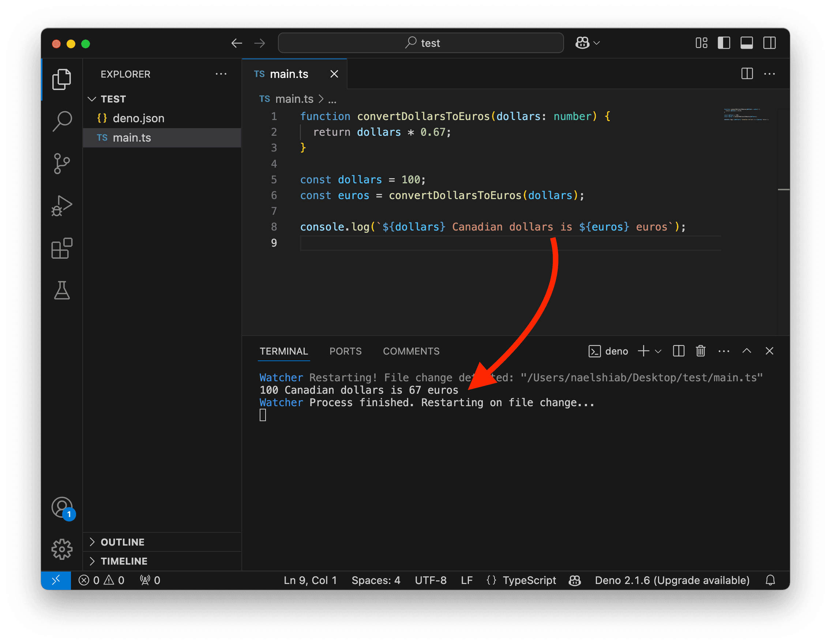Screen dimensions: 831x644
Task: Change indentation via Spaces: 4
Action: (x=376, y=580)
